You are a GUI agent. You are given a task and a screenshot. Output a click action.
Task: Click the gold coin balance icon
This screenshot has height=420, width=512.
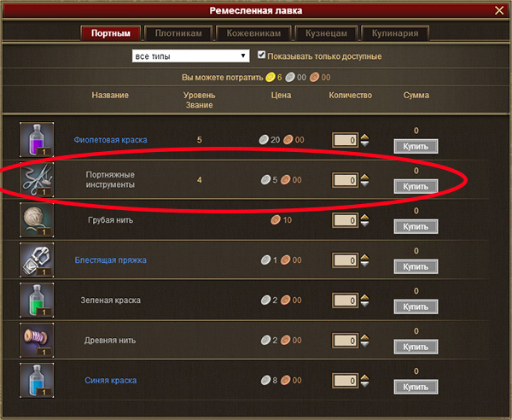click(x=270, y=78)
